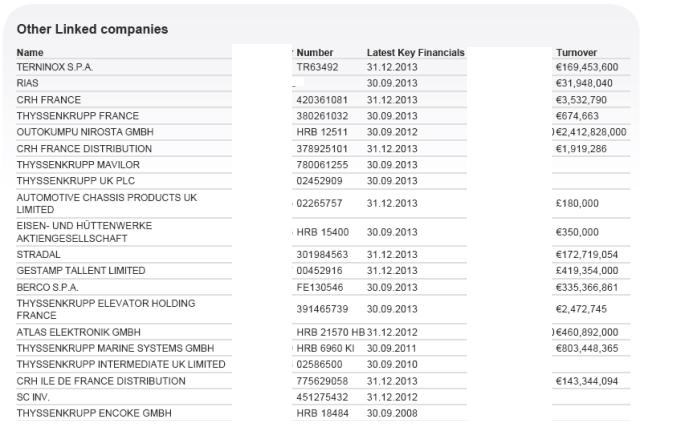Open the STRADAL company link

(37, 255)
